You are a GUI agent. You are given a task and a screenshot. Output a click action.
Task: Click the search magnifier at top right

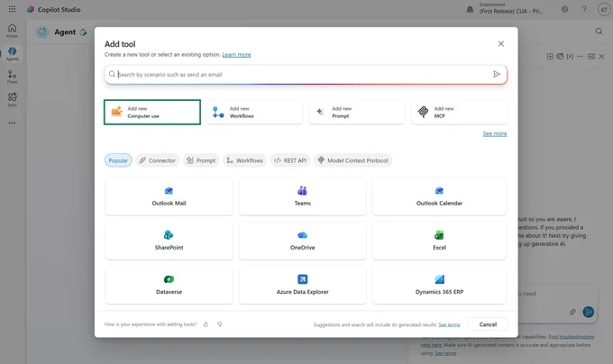tap(599, 32)
